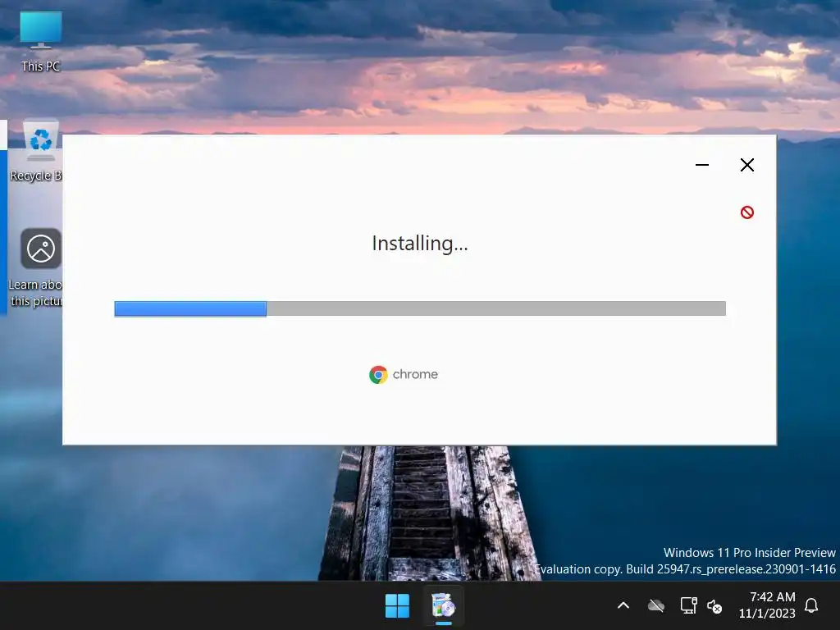Click the Chrome logo in installer
This screenshot has width=840, height=630.
[378, 374]
